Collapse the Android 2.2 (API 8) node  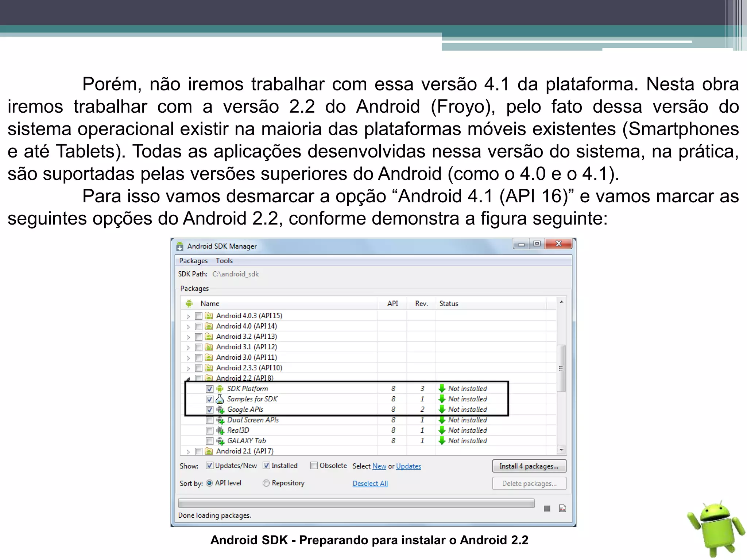188,378
